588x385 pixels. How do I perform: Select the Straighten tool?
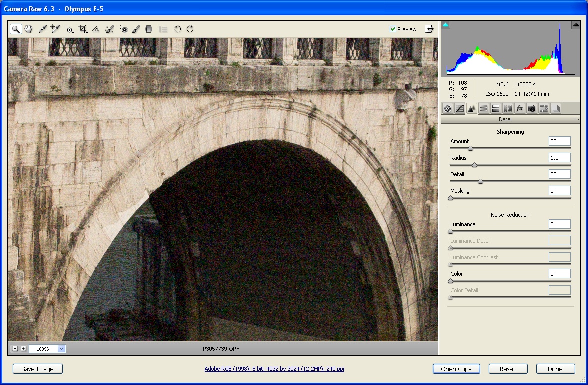tap(96, 29)
